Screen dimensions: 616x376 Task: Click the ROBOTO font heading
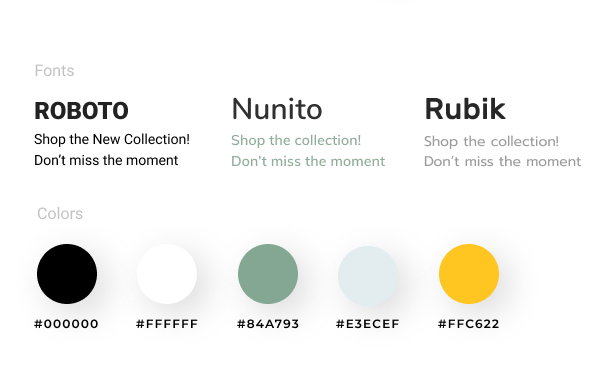coord(81,111)
